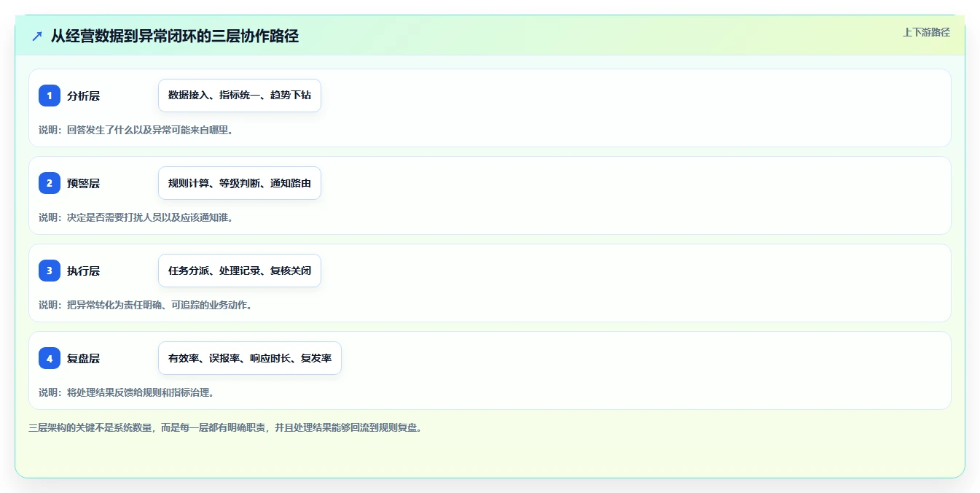Image resolution: width=980 pixels, height=493 pixels.
Task: Click the 分析层 layer name
Action: point(83,96)
